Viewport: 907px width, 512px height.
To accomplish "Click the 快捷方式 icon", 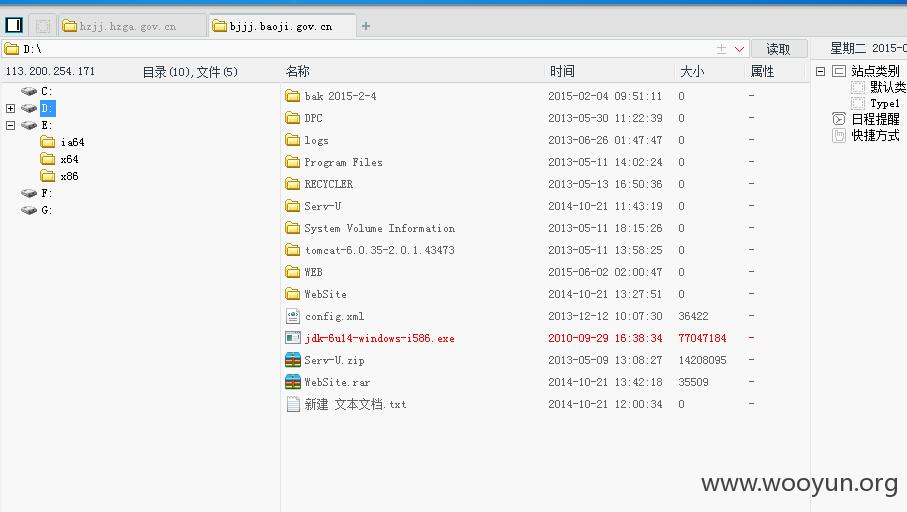I will 839,135.
